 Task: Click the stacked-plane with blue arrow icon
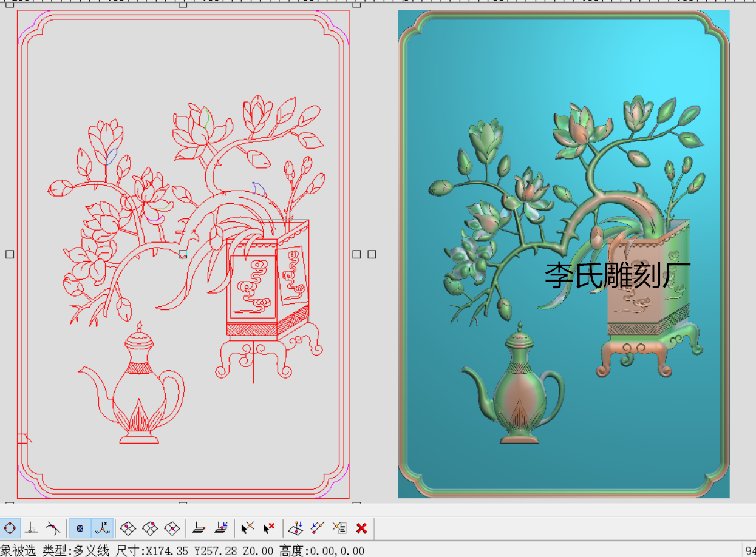click(x=221, y=528)
